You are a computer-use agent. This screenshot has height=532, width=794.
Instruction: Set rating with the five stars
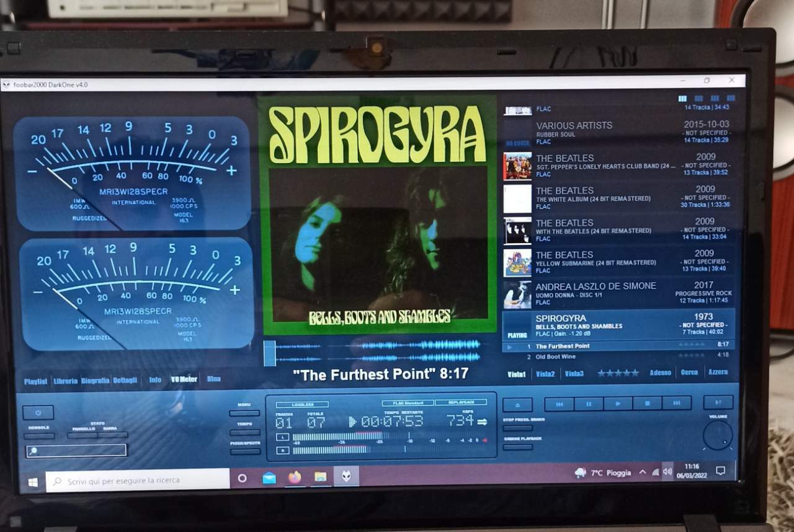click(618, 373)
